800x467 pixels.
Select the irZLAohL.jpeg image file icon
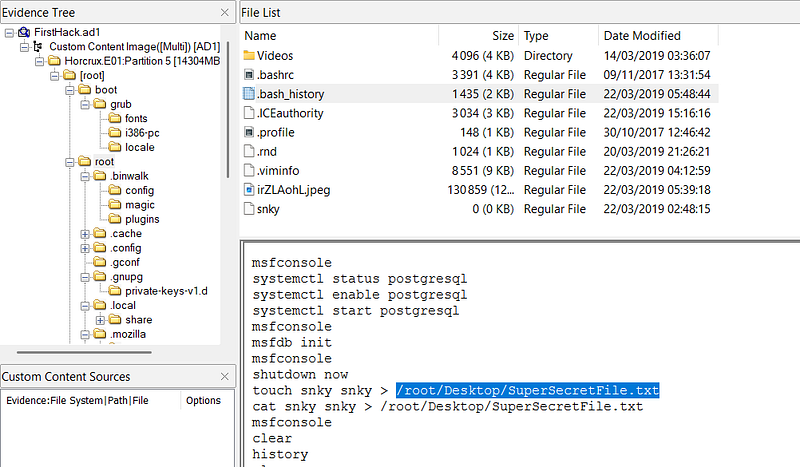(x=249, y=189)
